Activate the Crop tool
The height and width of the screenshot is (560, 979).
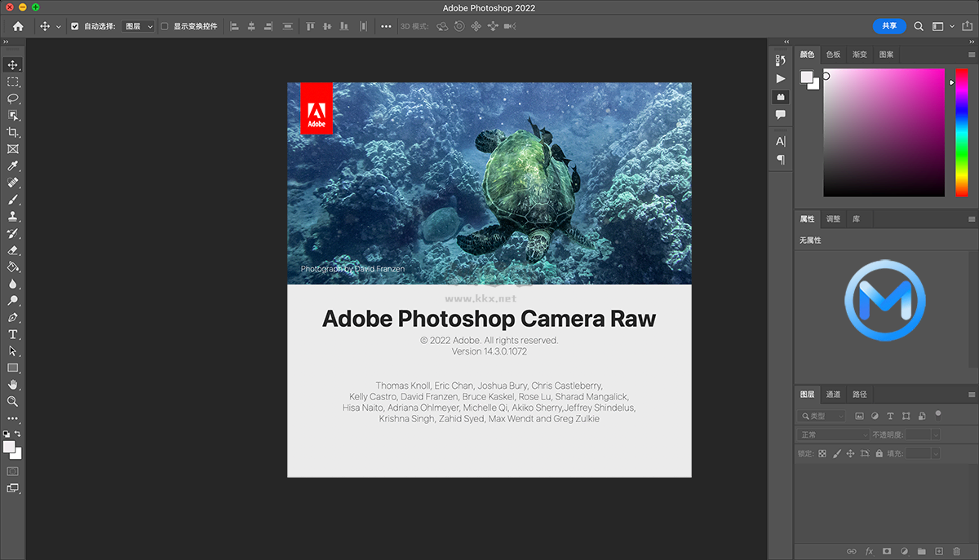(x=12, y=132)
